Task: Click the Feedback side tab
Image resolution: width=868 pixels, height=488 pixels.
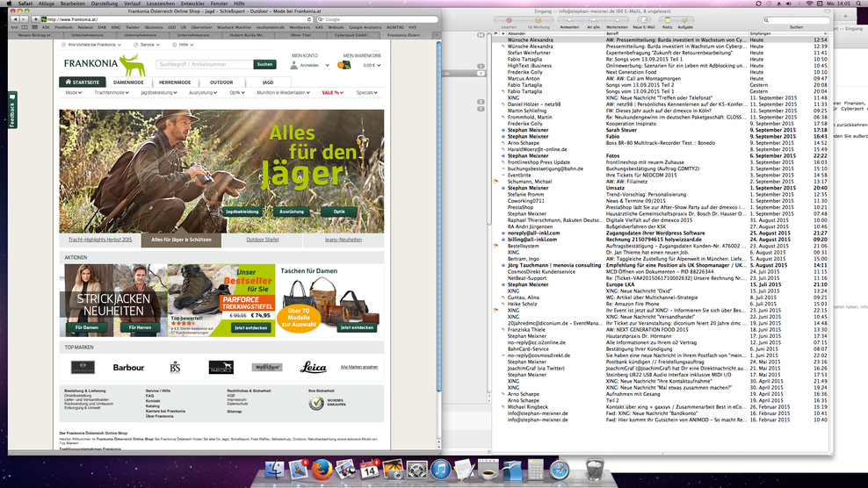Action: click(12, 109)
